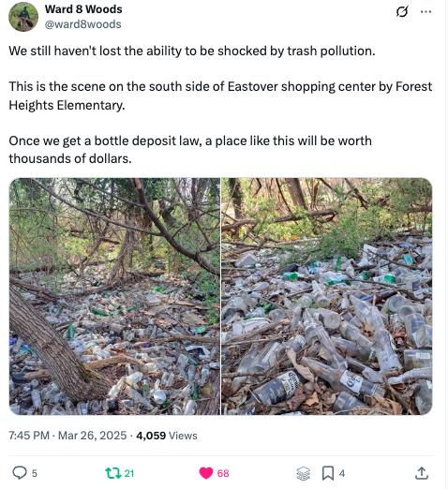Click the Ward 8 Woods display name
The width and height of the screenshot is (448, 489).
pyautogui.click(x=83, y=9)
